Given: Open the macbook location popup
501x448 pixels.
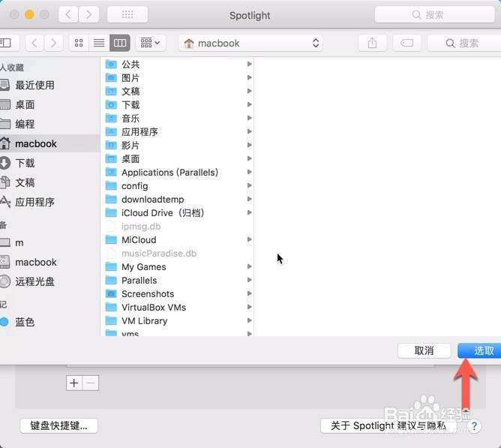Looking at the screenshot, I should 250,43.
